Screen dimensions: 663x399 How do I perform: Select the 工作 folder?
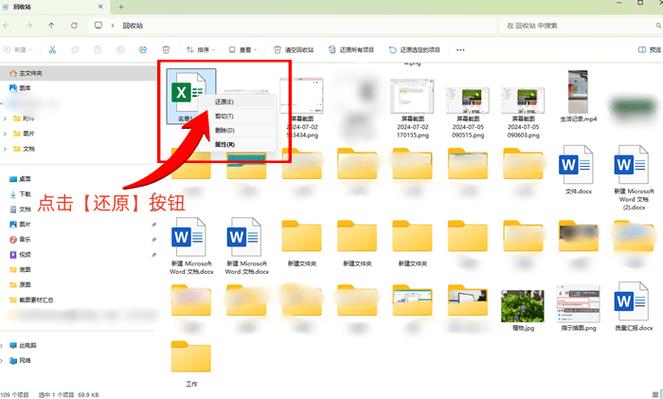(191, 356)
